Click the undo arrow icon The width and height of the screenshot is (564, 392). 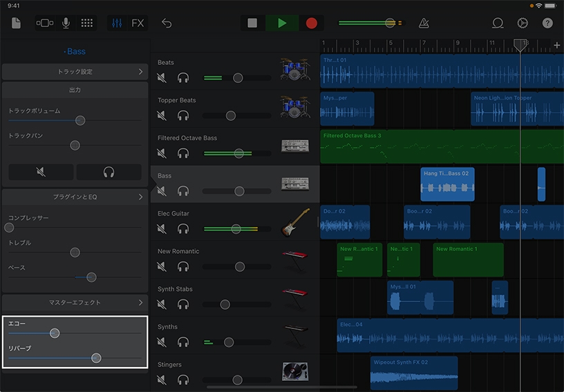[167, 23]
